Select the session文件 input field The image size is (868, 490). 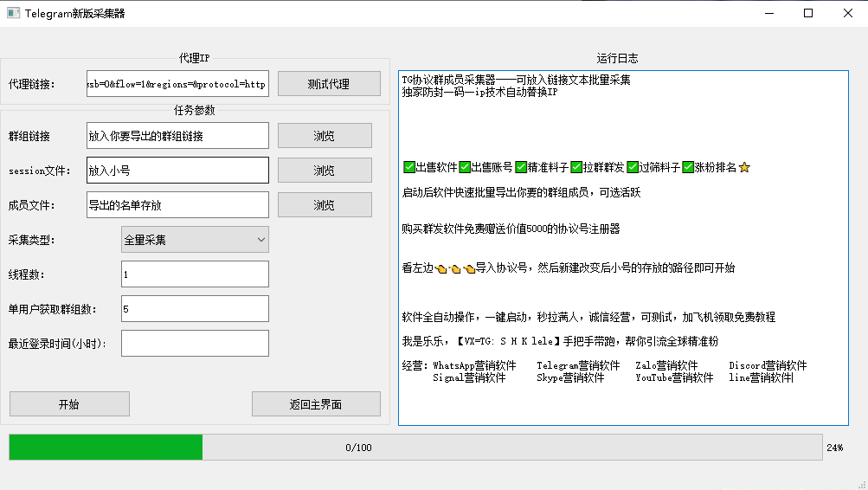tap(177, 170)
